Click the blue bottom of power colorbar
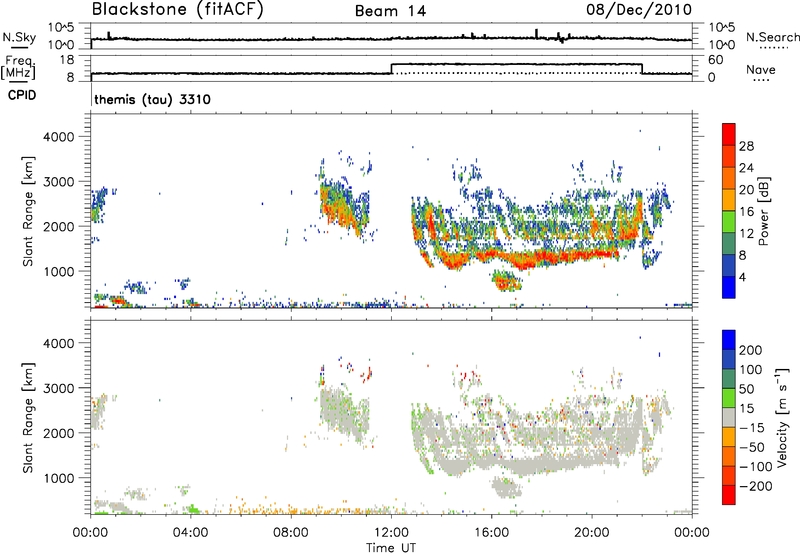The image size is (800, 554). point(729,287)
